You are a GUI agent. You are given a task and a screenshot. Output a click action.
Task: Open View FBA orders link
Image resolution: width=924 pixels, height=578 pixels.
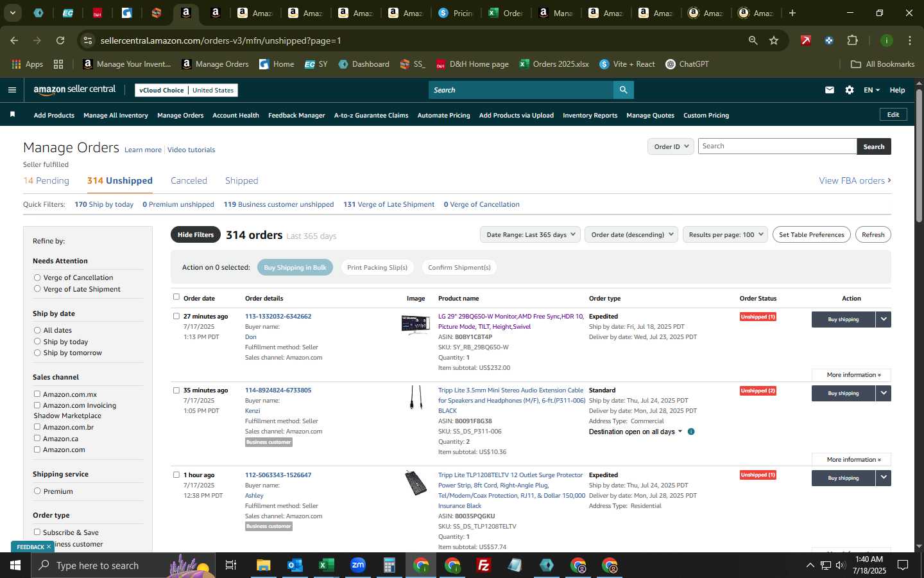(855, 180)
